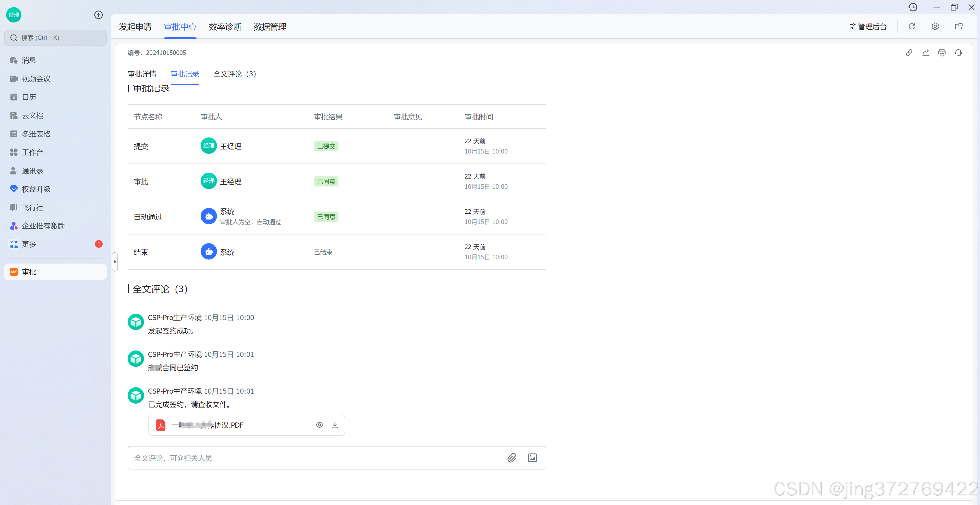This screenshot has width=980, height=505.
Task: Click the plus button beside avatar
Action: pyautogui.click(x=98, y=15)
